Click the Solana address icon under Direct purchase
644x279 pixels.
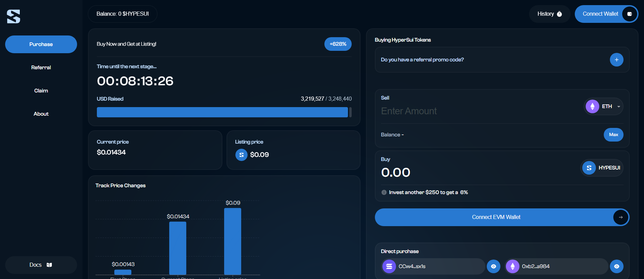coord(389,266)
